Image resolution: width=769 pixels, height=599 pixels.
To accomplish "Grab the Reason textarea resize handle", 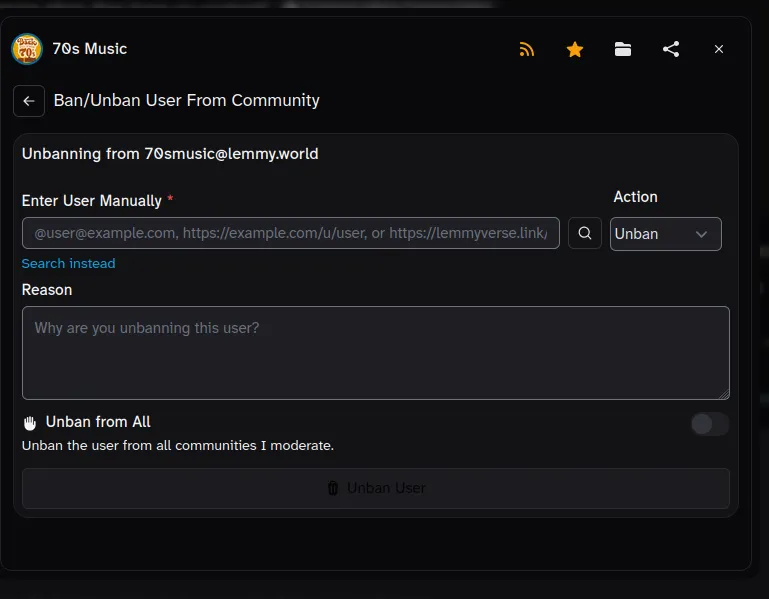I will tap(724, 394).
